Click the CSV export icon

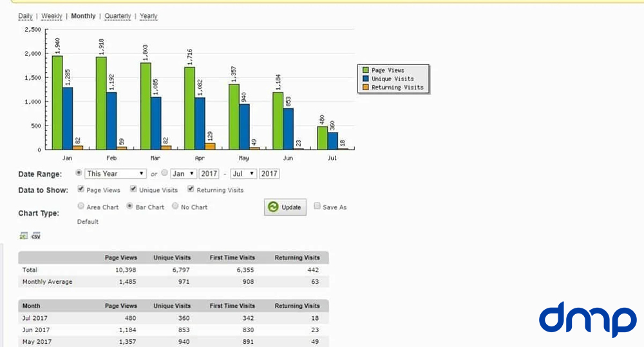pos(36,236)
